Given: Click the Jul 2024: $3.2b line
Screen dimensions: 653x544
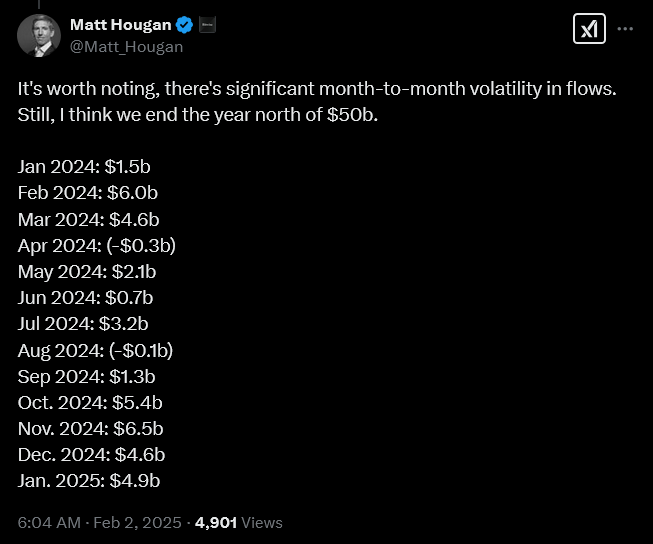Looking at the screenshot, I should (x=83, y=323).
